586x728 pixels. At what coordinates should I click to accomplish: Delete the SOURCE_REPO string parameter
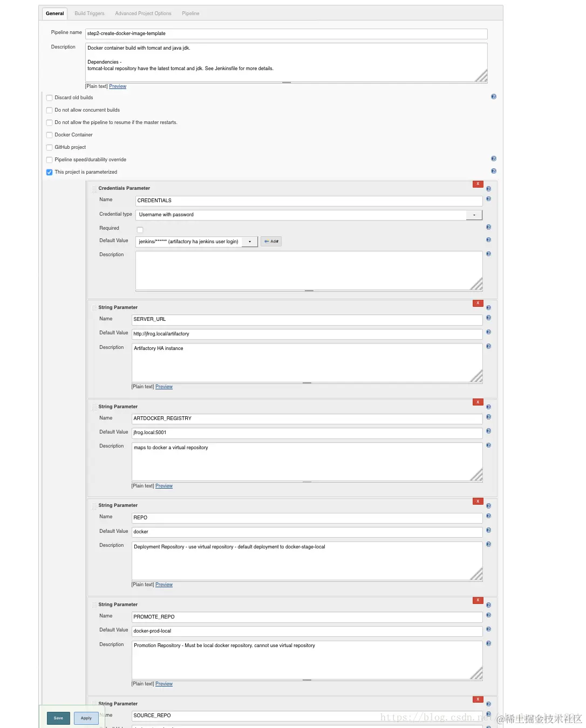pos(478,699)
